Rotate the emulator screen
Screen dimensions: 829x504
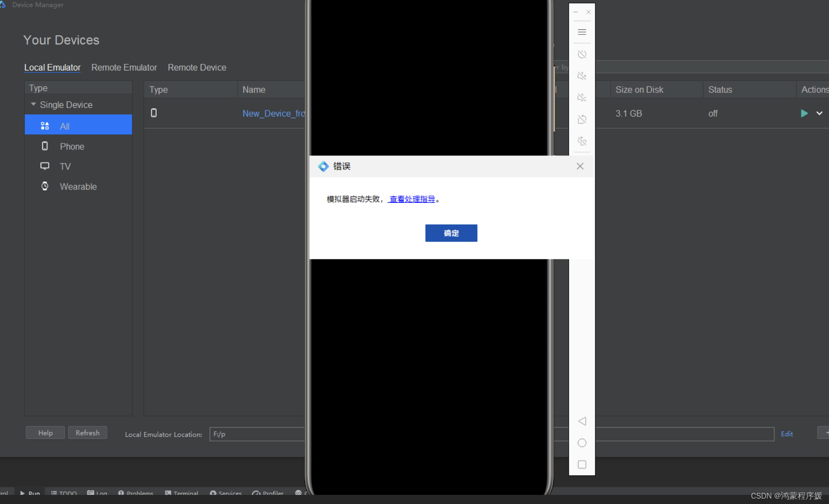582,119
